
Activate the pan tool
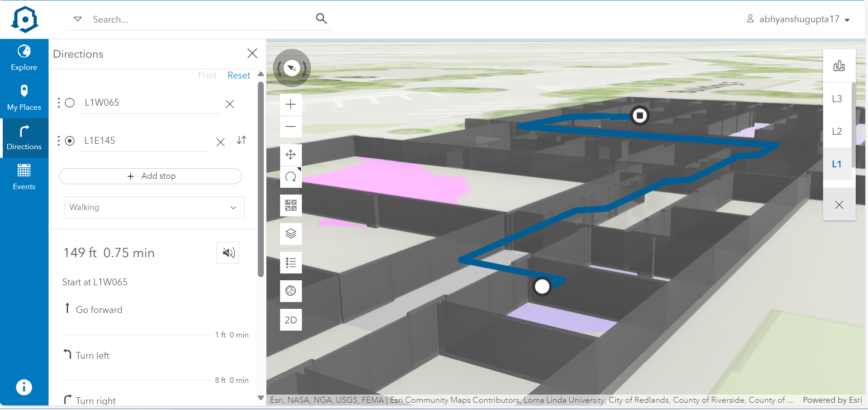pos(291,155)
